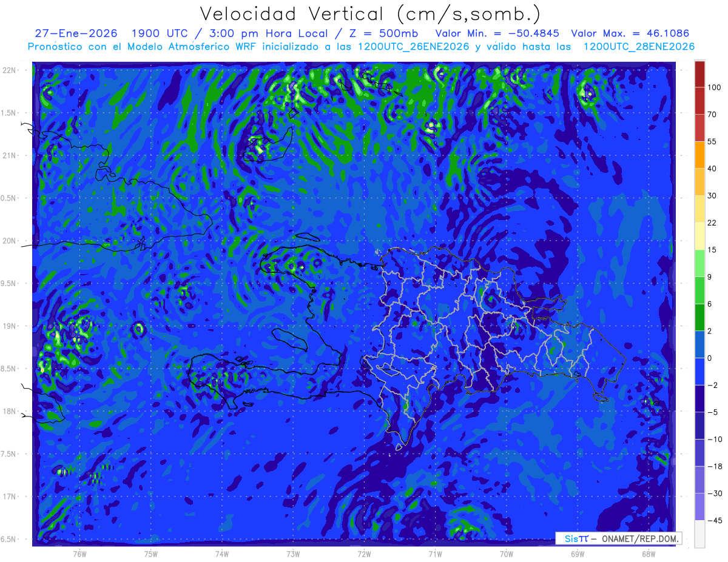The image size is (728, 562).
Task: Click the colorbar label '40'
Action: coord(712,169)
